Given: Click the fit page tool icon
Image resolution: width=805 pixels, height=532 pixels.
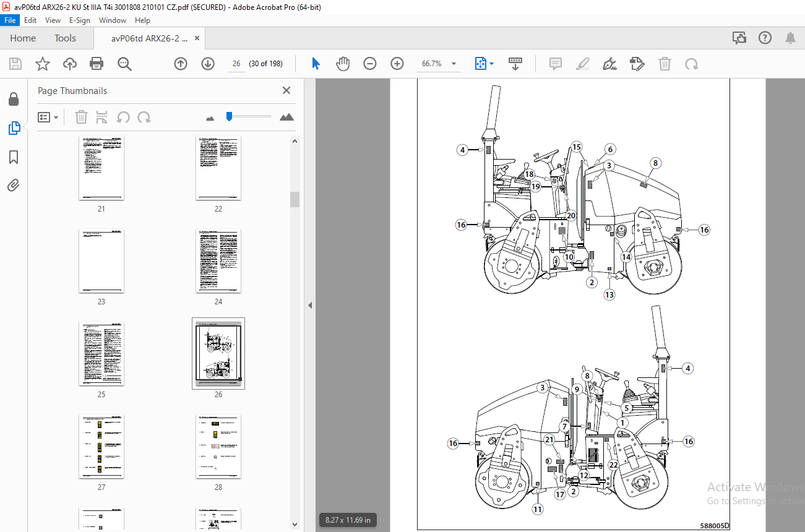Looking at the screenshot, I should coord(481,64).
